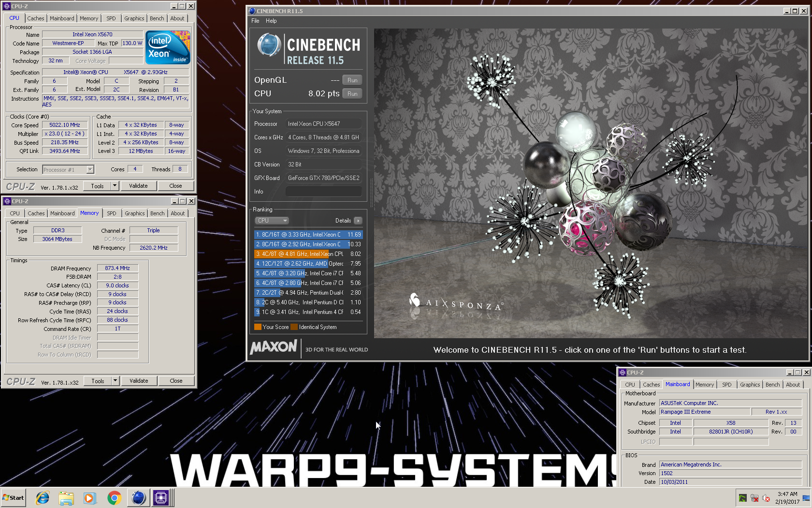Click the brown Identical System legend swatch
Viewport: 812px width, 508px height.
click(x=294, y=327)
